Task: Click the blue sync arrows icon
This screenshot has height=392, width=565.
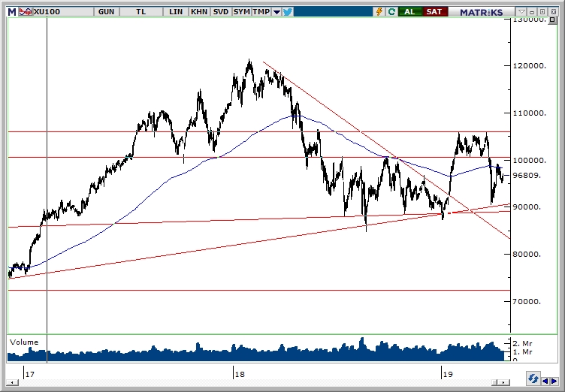Action: 533,378
